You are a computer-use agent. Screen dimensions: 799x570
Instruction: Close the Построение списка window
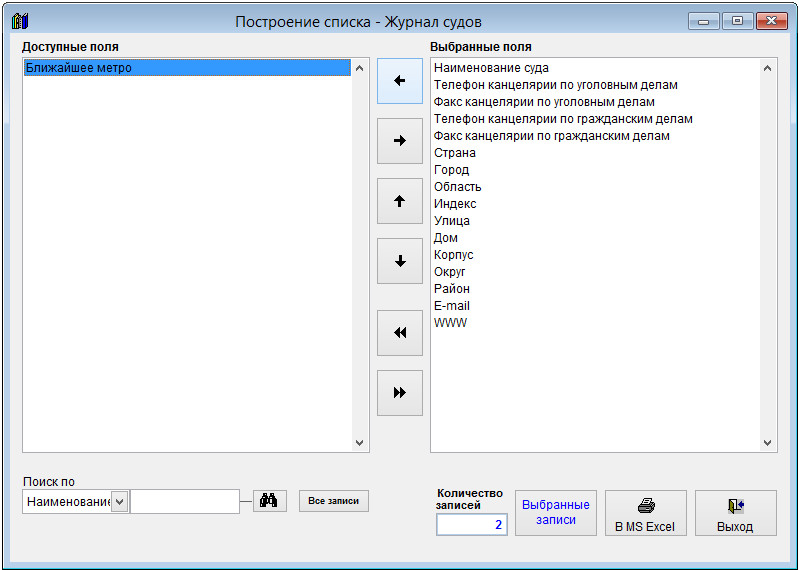pos(772,21)
